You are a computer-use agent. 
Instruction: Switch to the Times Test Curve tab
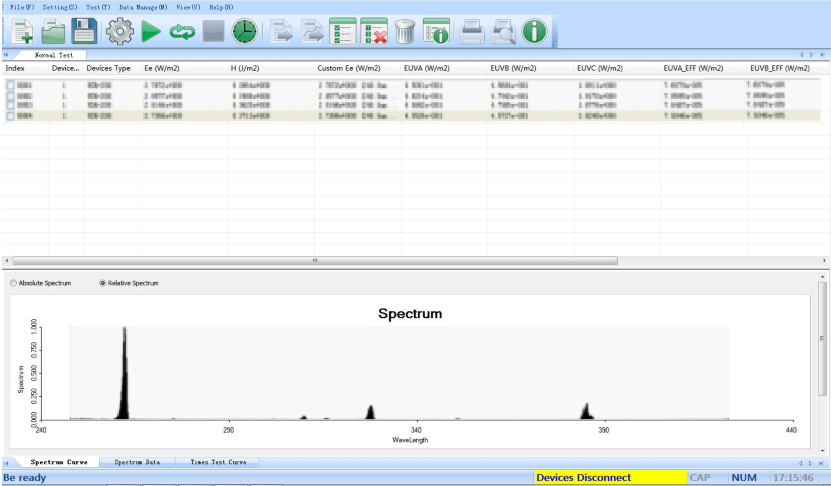click(x=217, y=462)
